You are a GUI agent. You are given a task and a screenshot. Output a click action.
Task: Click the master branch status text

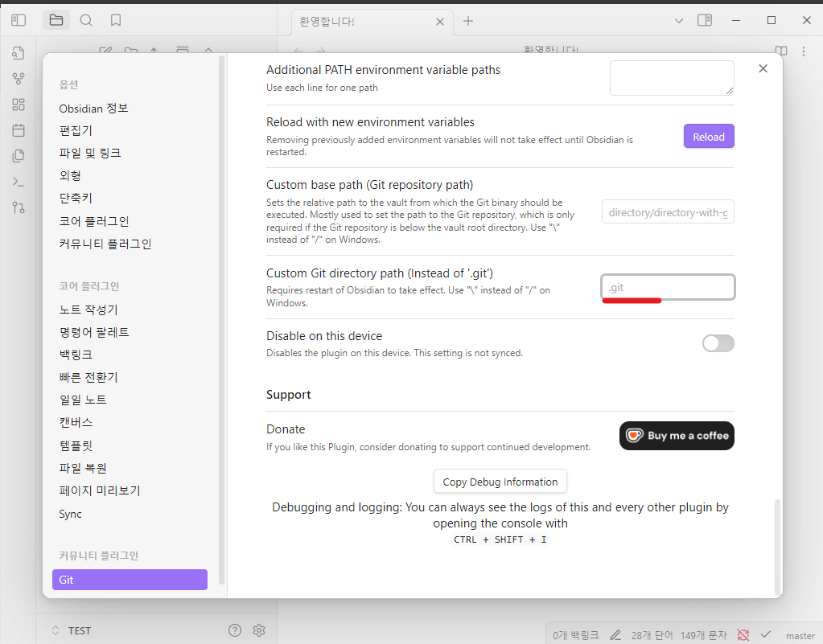(x=800, y=636)
